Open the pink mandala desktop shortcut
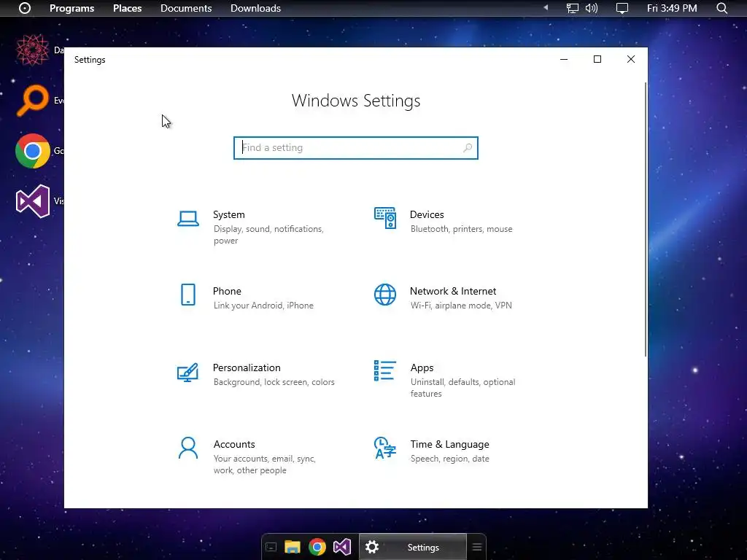747x560 pixels. pyautogui.click(x=32, y=50)
